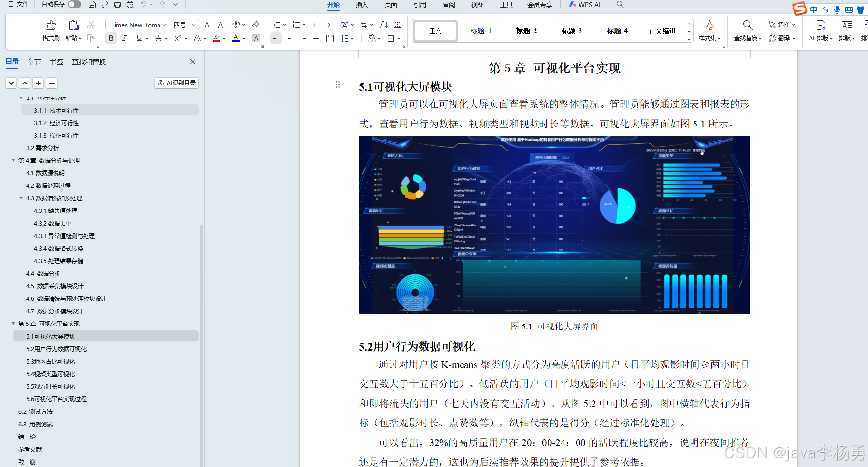
Task: Open Print Preview from quick toolbar
Action: 130,4
